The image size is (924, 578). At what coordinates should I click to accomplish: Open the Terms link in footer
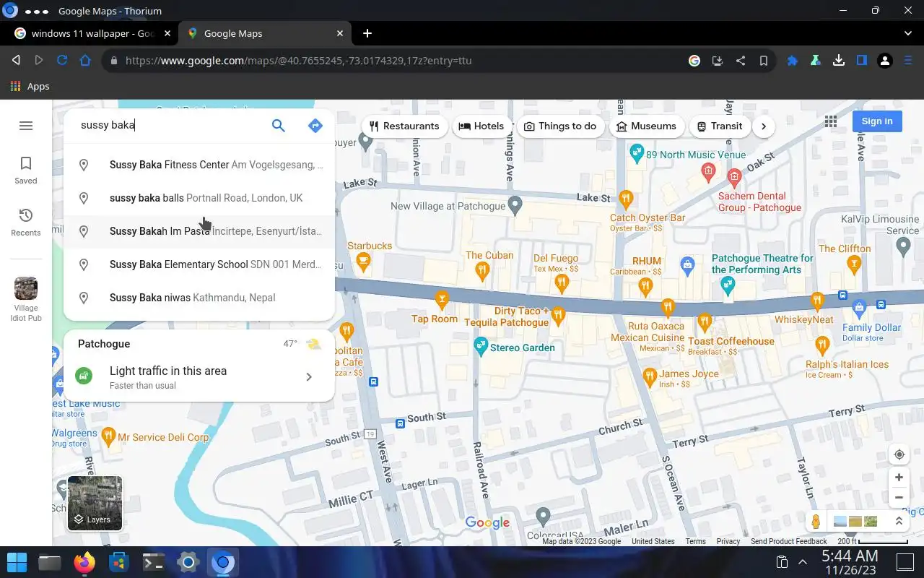pos(696,541)
